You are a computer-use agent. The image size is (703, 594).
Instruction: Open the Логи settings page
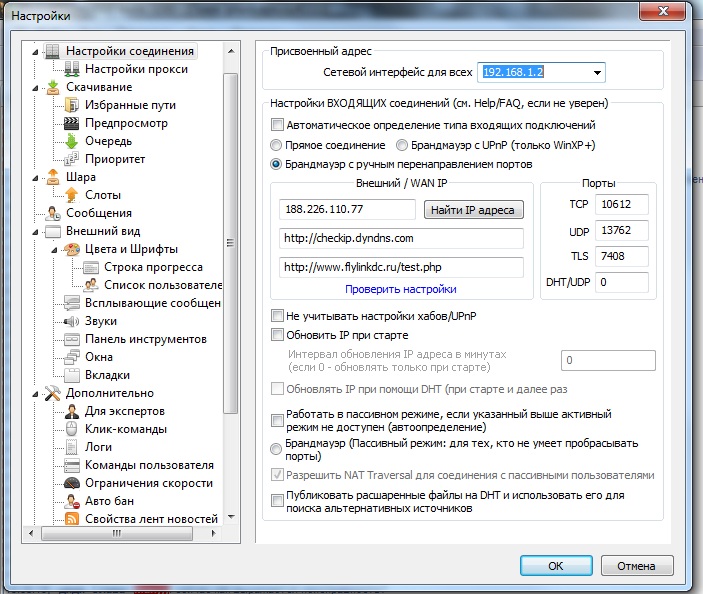(x=98, y=447)
